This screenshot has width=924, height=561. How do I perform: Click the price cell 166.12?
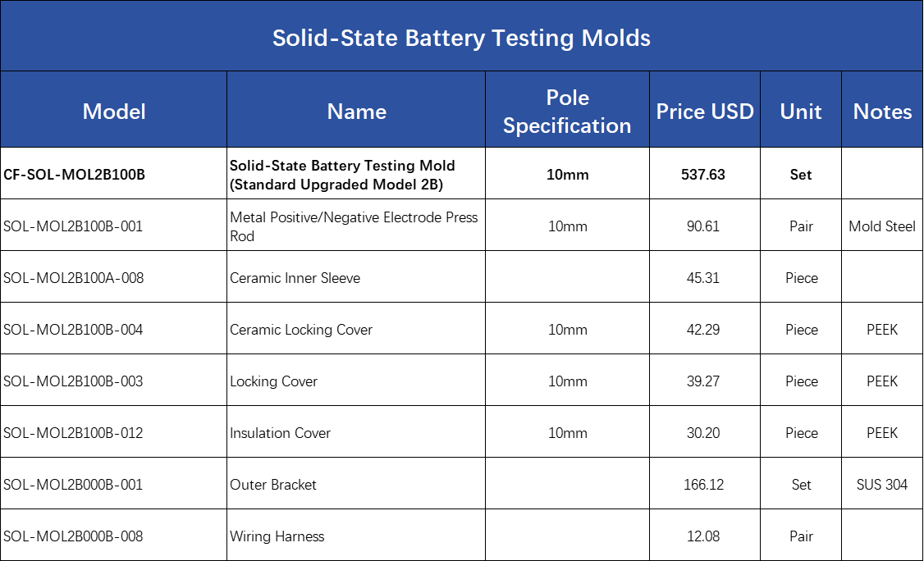point(705,485)
